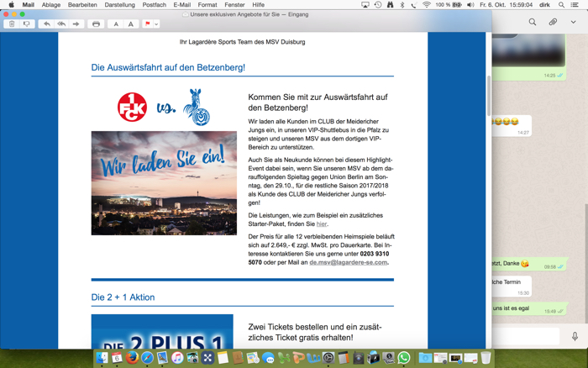The width and height of the screenshot is (588, 368).
Task: Open the user menu 'dirk'
Action: click(x=544, y=5)
